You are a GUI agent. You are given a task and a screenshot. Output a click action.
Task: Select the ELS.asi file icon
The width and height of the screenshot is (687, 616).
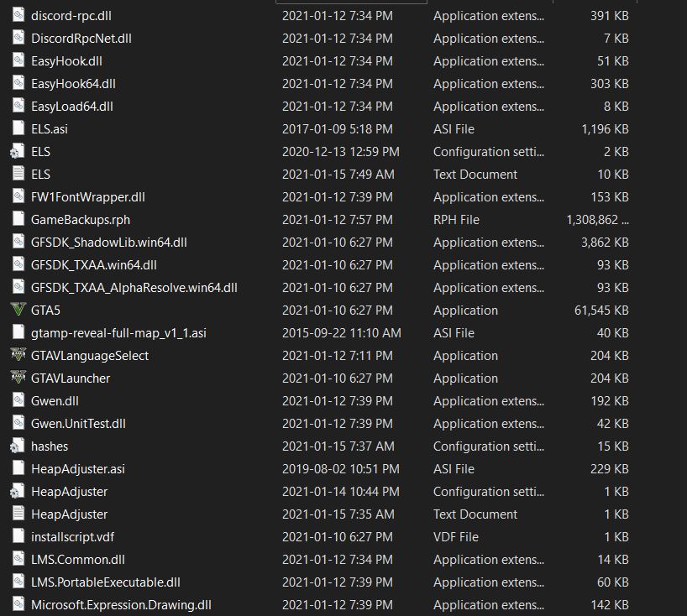(18, 128)
